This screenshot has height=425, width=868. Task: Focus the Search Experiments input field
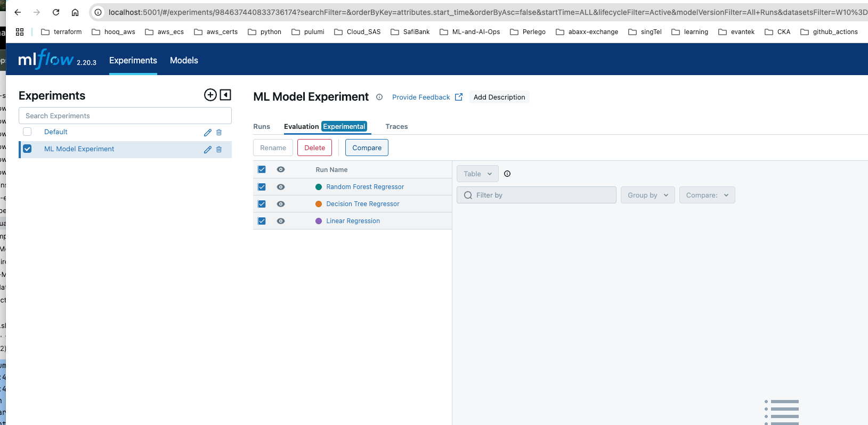tap(125, 116)
